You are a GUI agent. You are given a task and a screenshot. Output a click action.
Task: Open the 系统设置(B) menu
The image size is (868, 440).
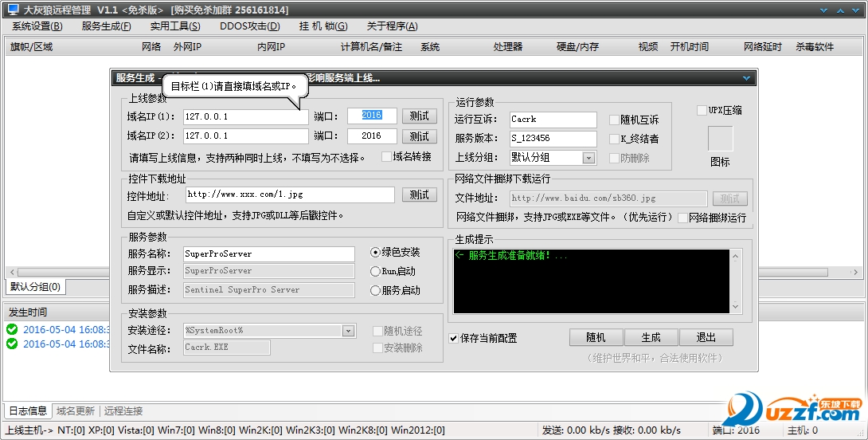[37, 26]
